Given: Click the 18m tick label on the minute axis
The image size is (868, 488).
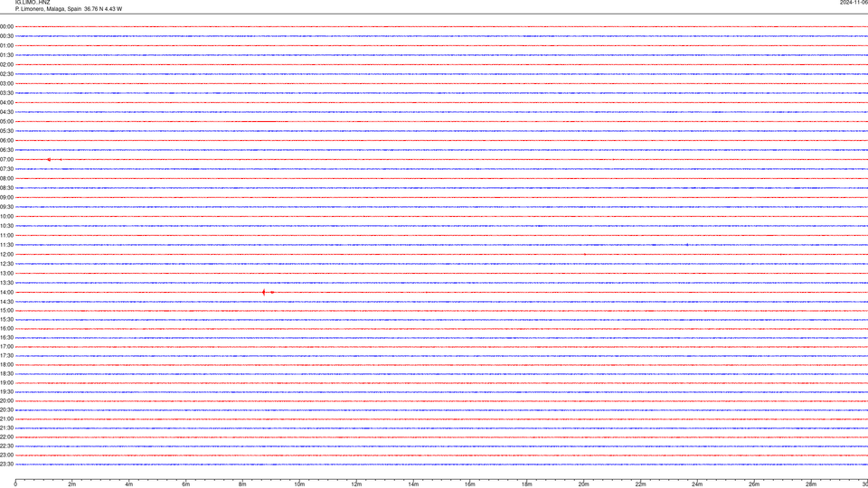Looking at the screenshot, I should point(527,484).
